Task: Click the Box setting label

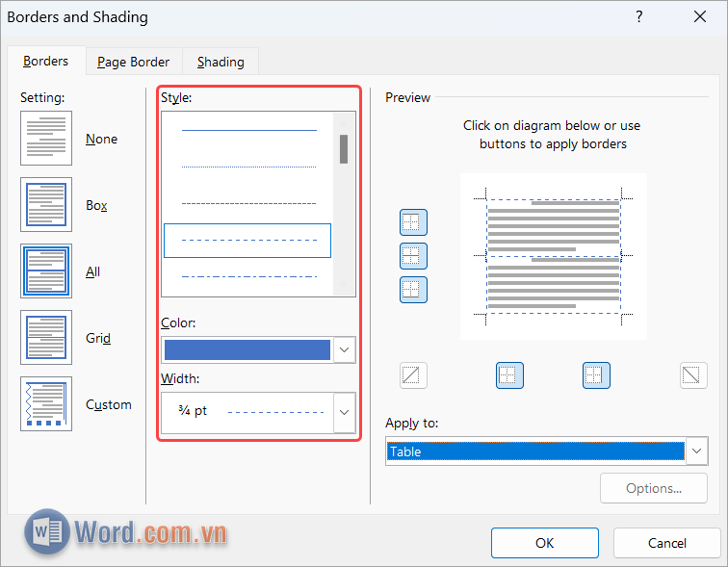Action: pos(96,205)
